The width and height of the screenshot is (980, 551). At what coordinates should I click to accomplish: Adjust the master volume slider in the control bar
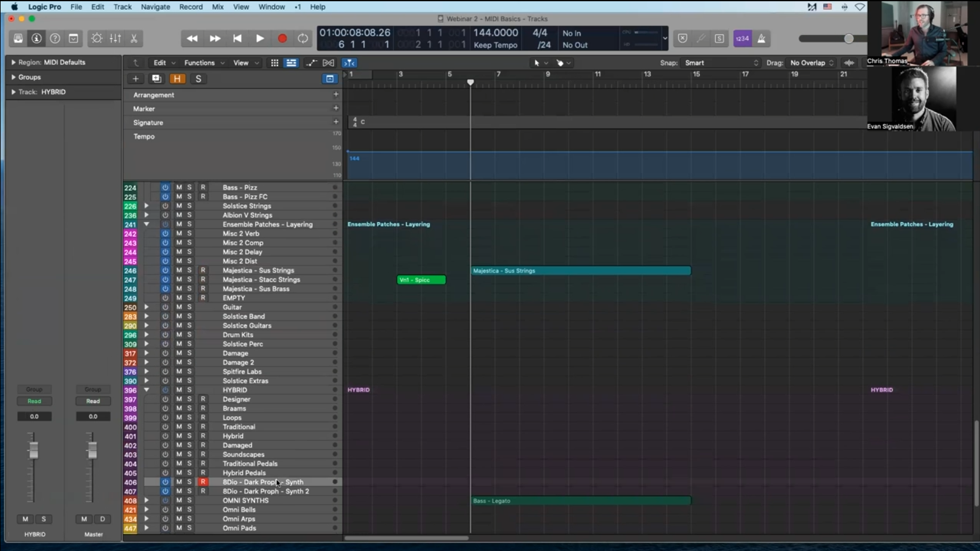(x=848, y=39)
